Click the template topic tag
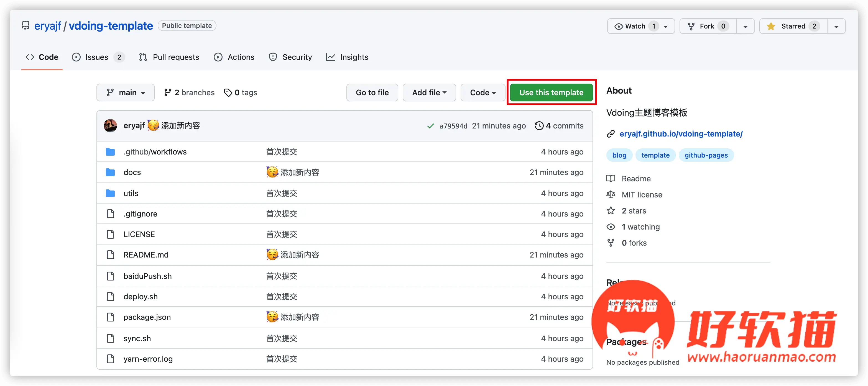 pyautogui.click(x=655, y=155)
